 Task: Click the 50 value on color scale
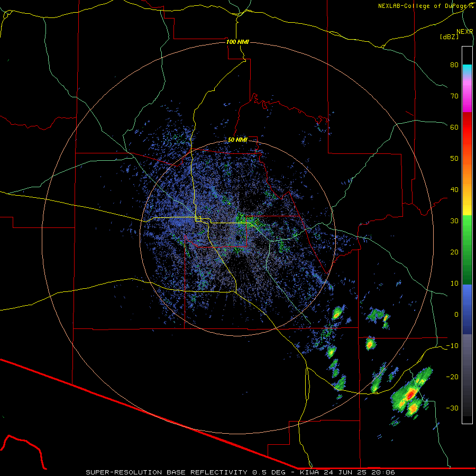click(454, 159)
